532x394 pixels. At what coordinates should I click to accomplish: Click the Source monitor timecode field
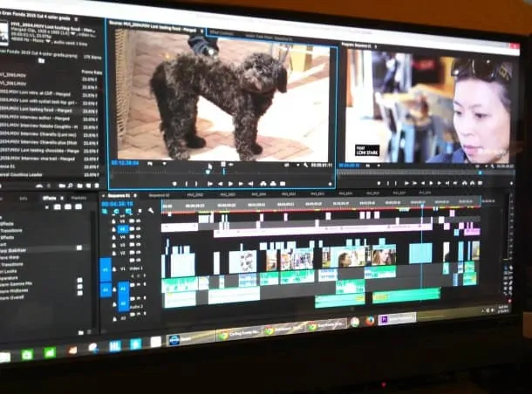pos(125,163)
